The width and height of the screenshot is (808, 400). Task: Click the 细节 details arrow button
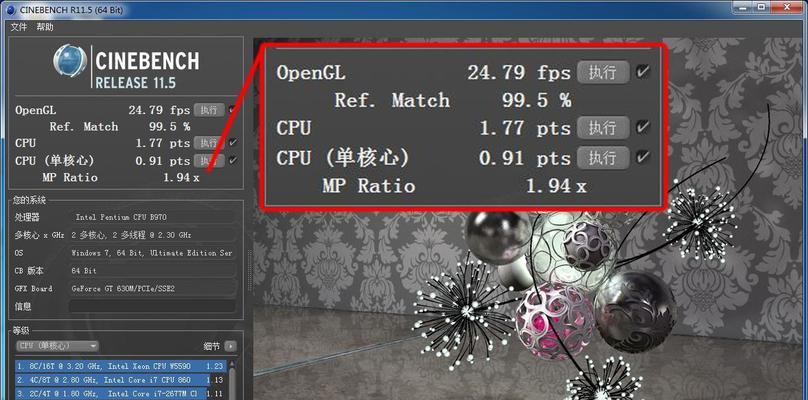click(x=231, y=346)
